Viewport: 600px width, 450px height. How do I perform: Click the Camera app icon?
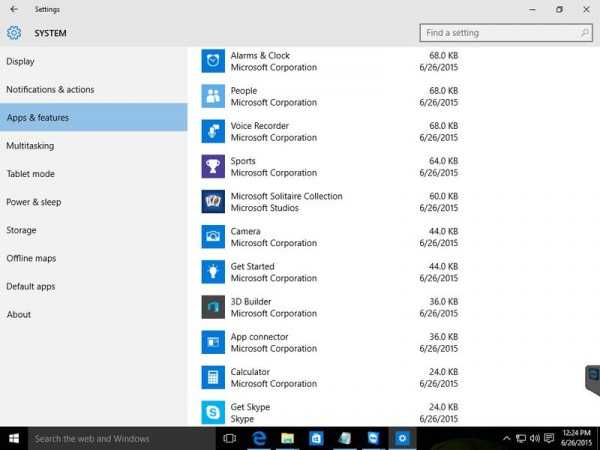[x=213, y=237]
